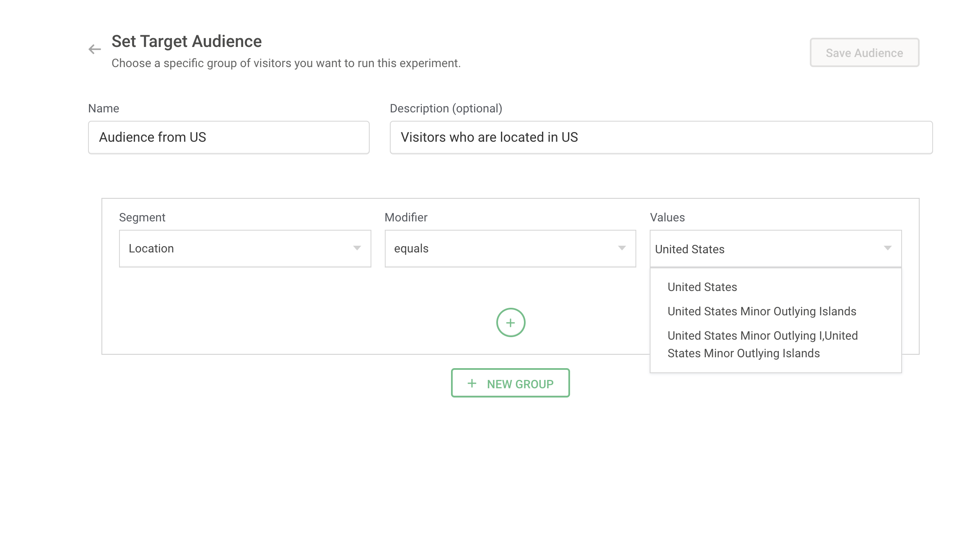The image size is (980, 556).
Task: Click the plus icon in NEW GROUP
Action: (472, 383)
